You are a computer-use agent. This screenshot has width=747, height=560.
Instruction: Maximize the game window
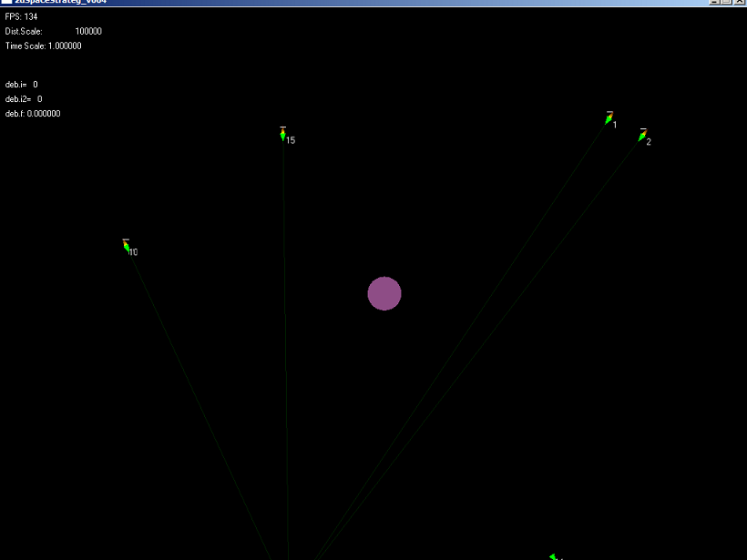click(x=727, y=3)
